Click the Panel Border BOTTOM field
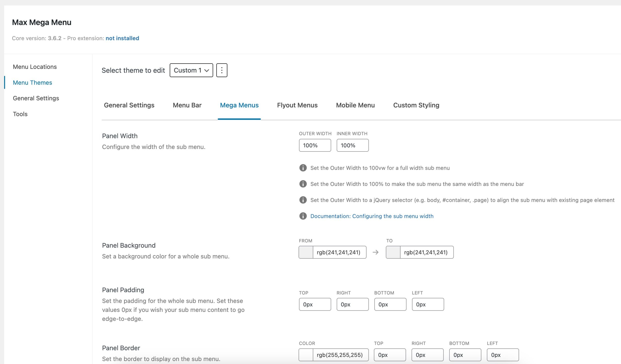Screen dimensions: 621x364 (465, 355)
